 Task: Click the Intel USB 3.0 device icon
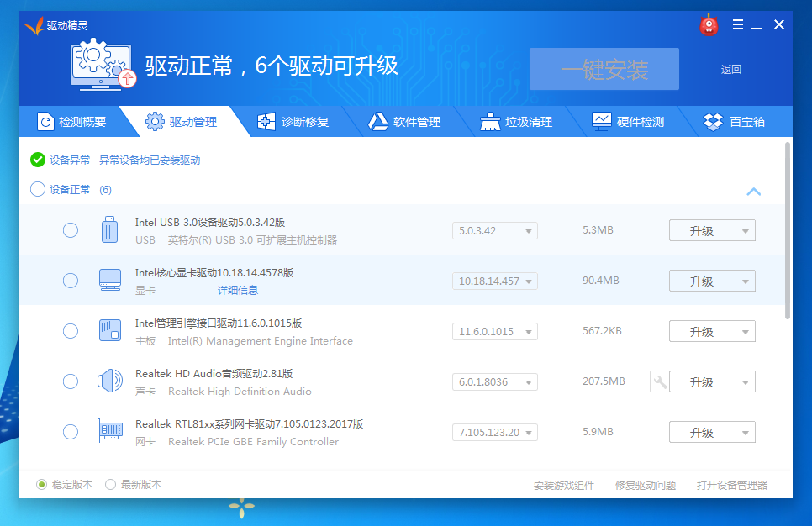pyautogui.click(x=109, y=230)
